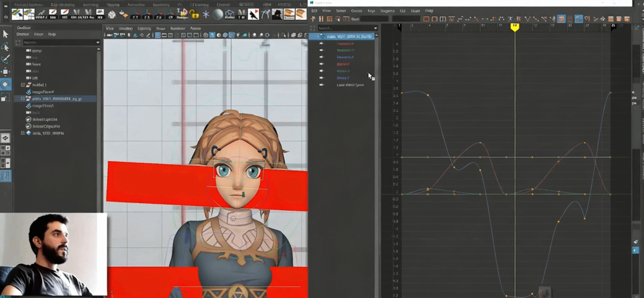Click the gray sphere shelf icon
This screenshot has height=298, width=644.
point(218,14)
